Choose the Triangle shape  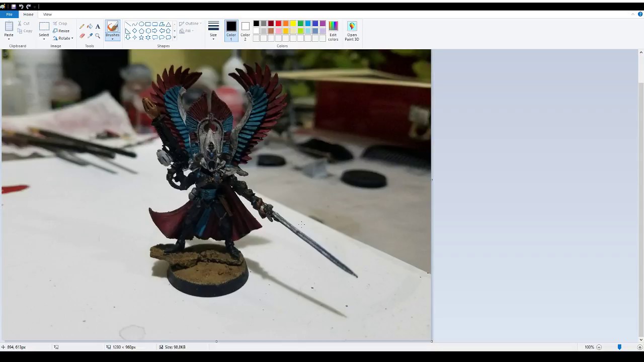168,24
